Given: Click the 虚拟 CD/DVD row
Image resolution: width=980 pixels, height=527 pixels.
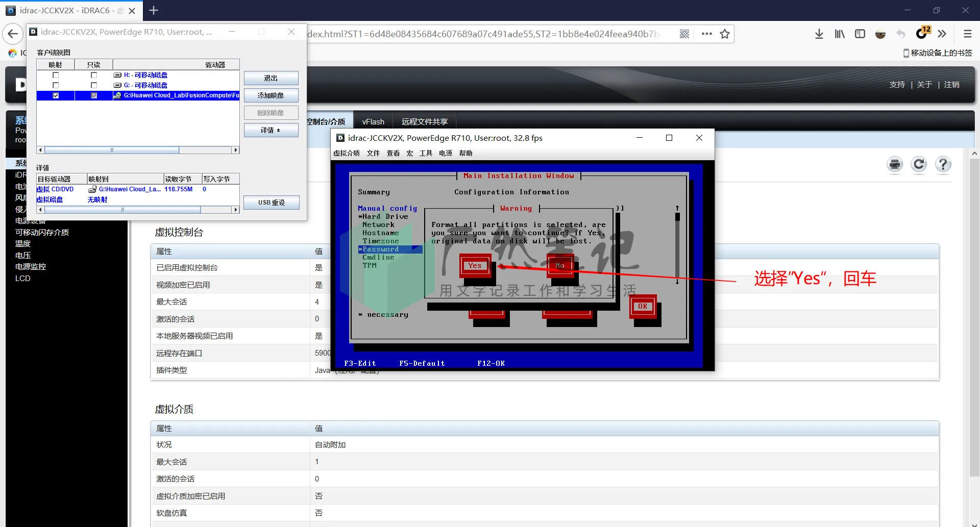Looking at the screenshot, I should pyautogui.click(x=138, y=189).
